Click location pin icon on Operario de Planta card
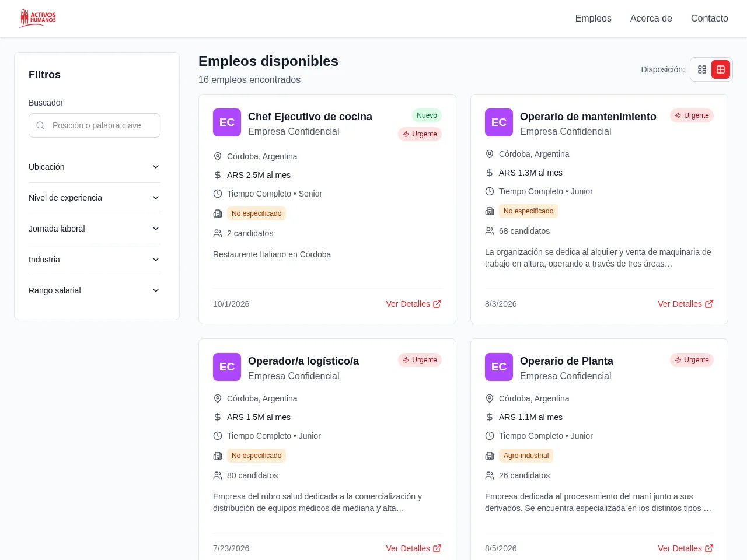This screenshot has width=747, height=560. coord(490,398)
